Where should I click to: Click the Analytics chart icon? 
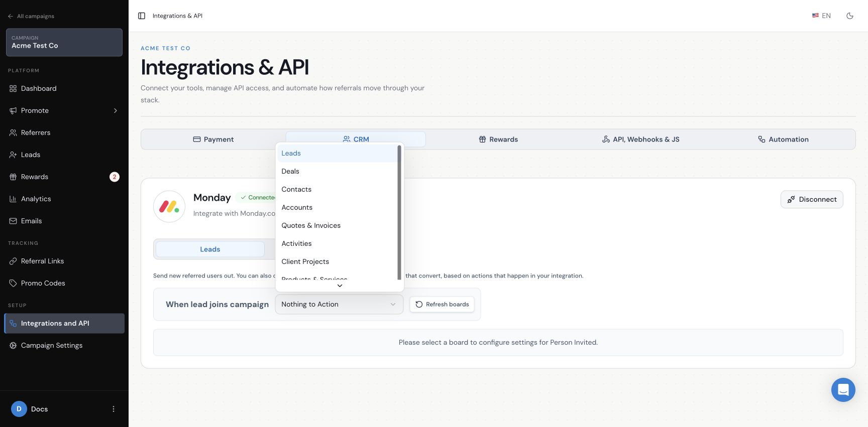[x=13, y=199]
